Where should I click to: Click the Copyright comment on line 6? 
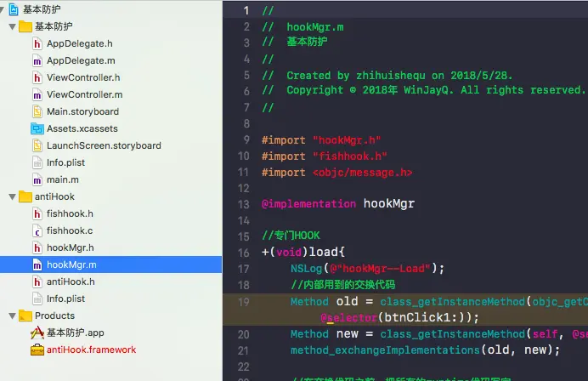(x=423, y=90)
